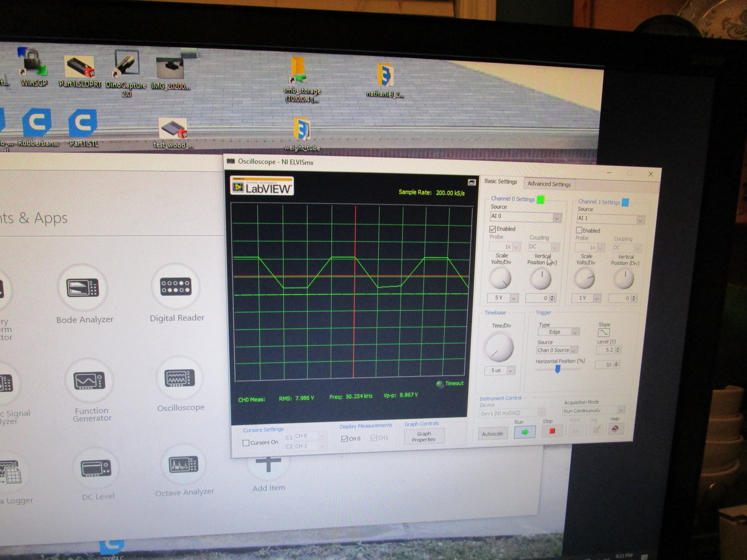Open Channel 0 Source AI 0 dropdown
Screen dimensions: 747x560
pos(526,217)
